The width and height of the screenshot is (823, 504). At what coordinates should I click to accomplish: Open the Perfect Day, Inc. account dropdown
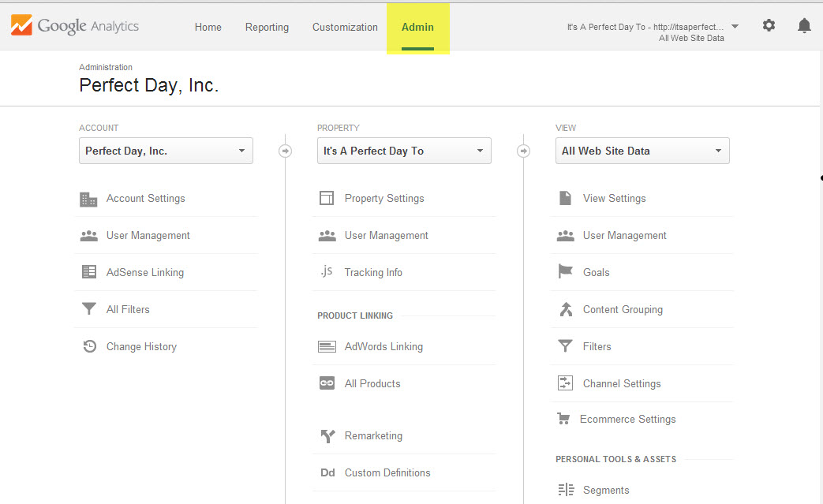coord(166,151)
